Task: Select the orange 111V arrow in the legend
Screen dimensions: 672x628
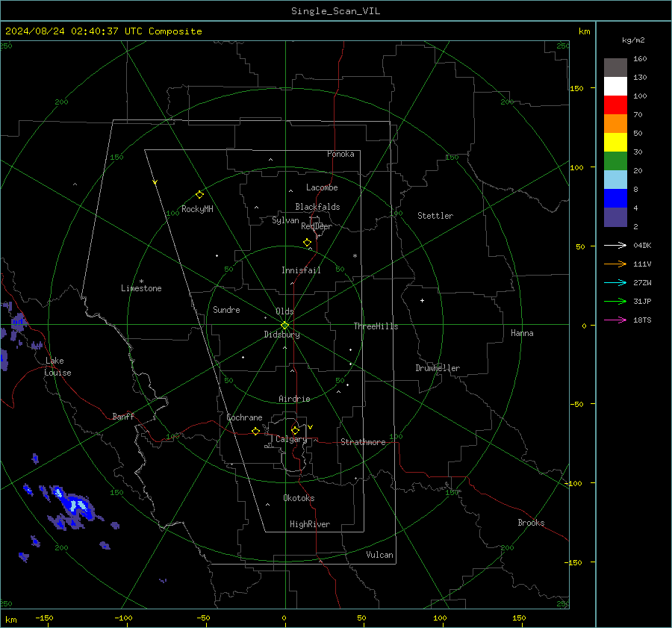Action: coord(615,264)
